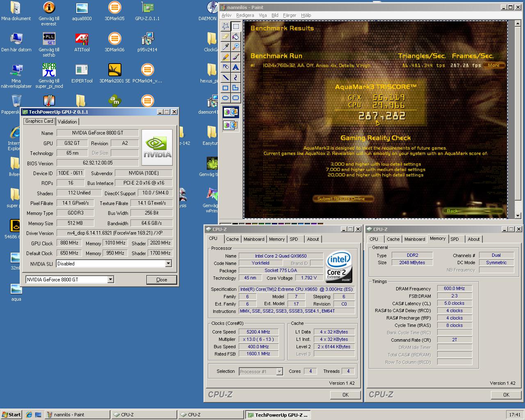Open the Redigera menu in Paint
The height and width of the screenshot is (420, 525).
point(245,15)
